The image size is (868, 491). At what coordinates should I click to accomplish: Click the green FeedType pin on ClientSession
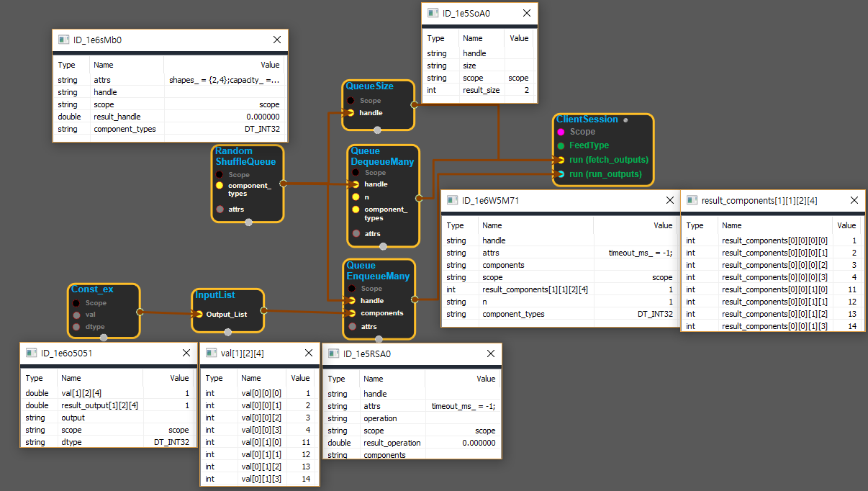[561, 145]
